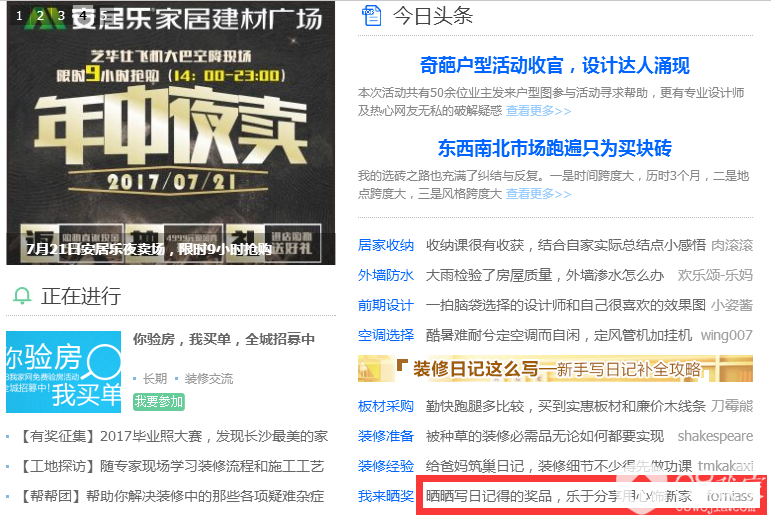Click the 今日头条 document icon
Screen dimensions: 771x520
[371, 15]
